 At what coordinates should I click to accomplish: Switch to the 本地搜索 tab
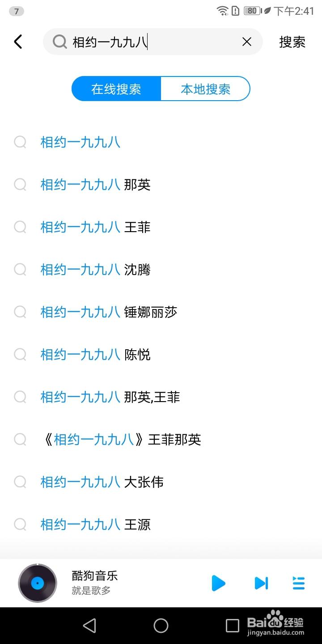tap(205, 89)
